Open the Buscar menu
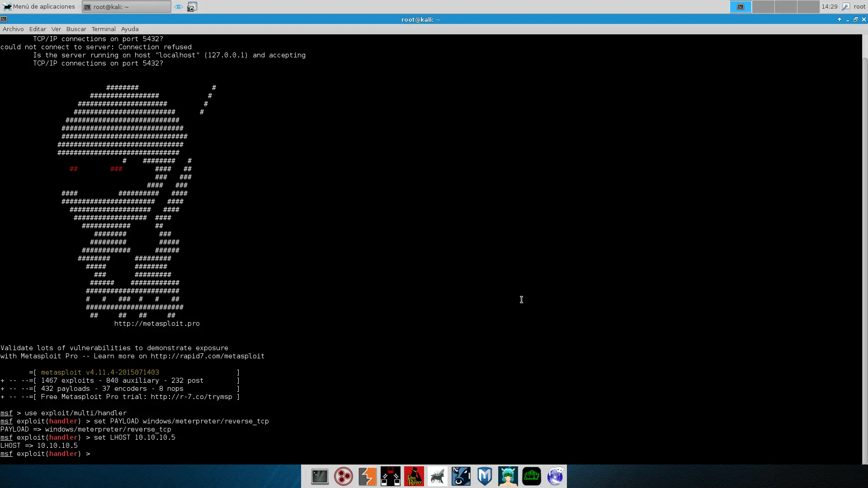This screenshot has width=868, height=488. pyautogui.click(x=76, y=29)
